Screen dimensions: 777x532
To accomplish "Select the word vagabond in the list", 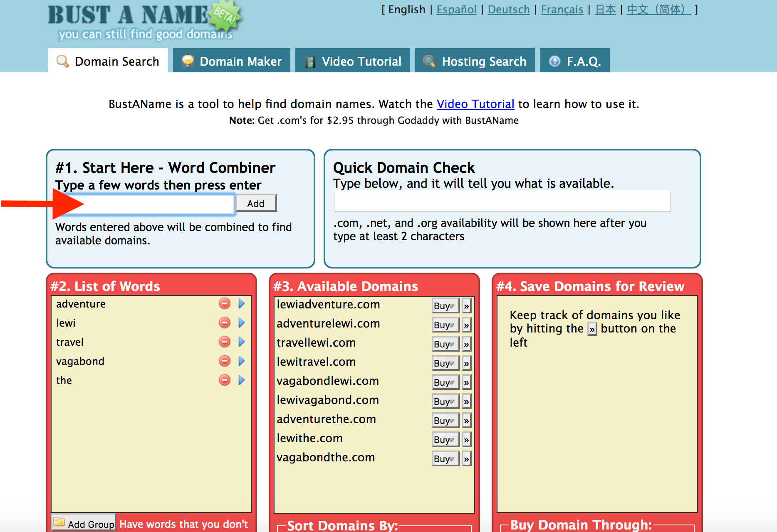I will coord(80,362).
